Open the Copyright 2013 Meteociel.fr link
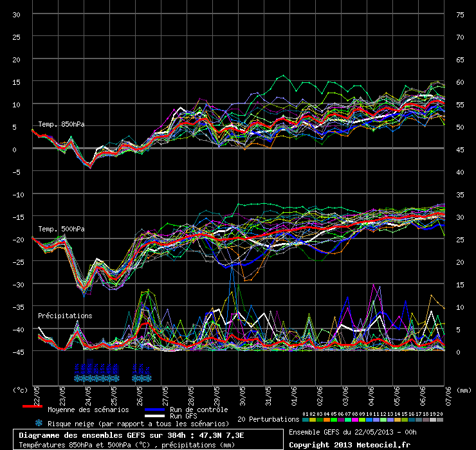This screenshot has height=450, width=476. click(x=349, y=444)
